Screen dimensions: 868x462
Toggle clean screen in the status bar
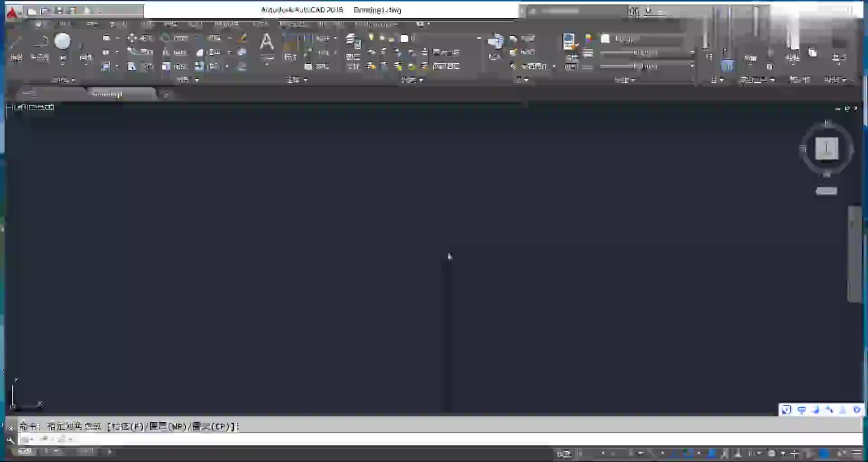coord(842,453)
